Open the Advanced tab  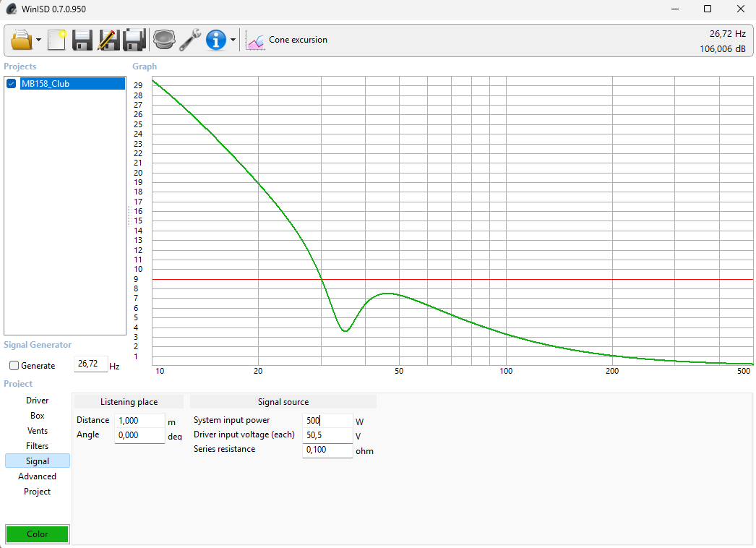37,476
